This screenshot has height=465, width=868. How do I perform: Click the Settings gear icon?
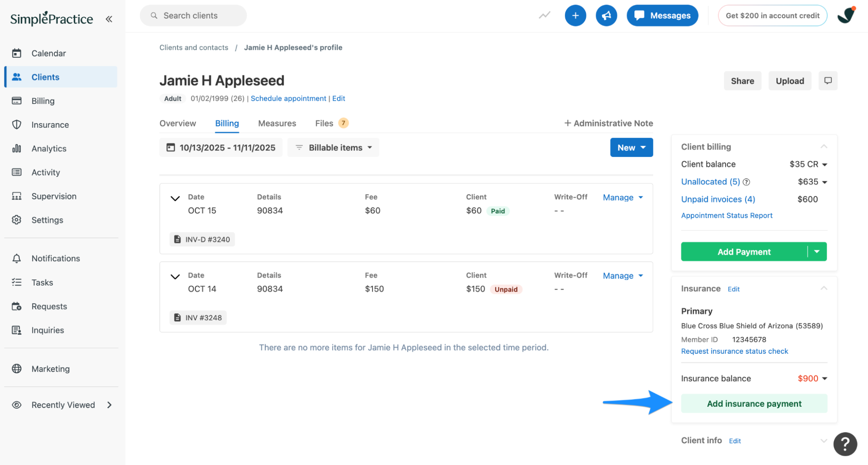tap(17, 220)
